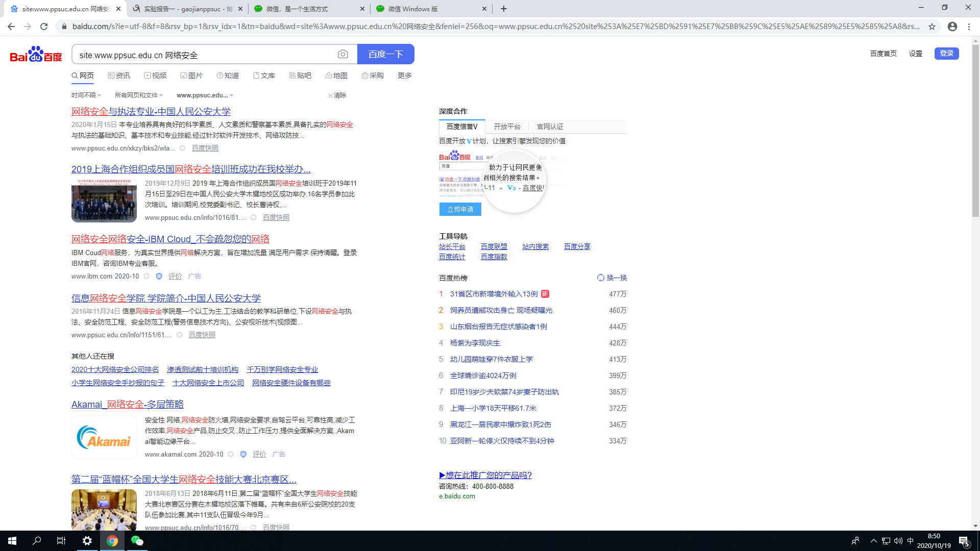Click the page vertical scrollbar
Viewport: 980px width, 551px height.
pos(975,132)
